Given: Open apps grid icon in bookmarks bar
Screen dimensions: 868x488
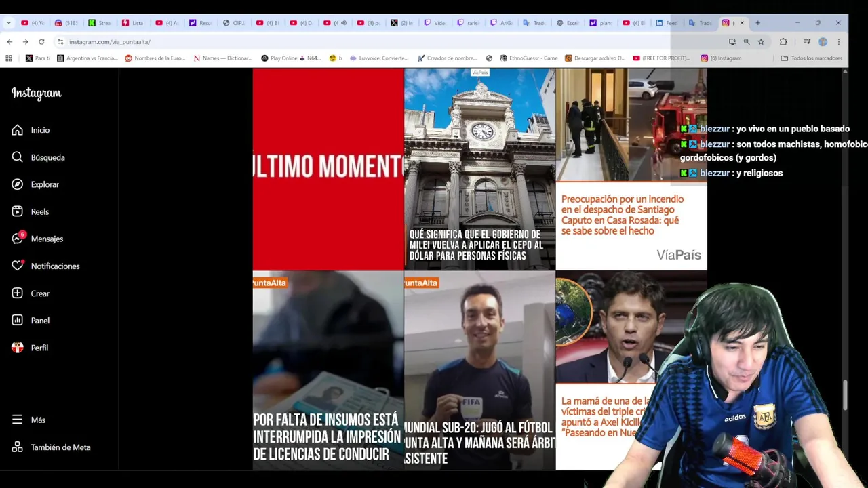Looking at the screenshot, I should pos(10,58).
